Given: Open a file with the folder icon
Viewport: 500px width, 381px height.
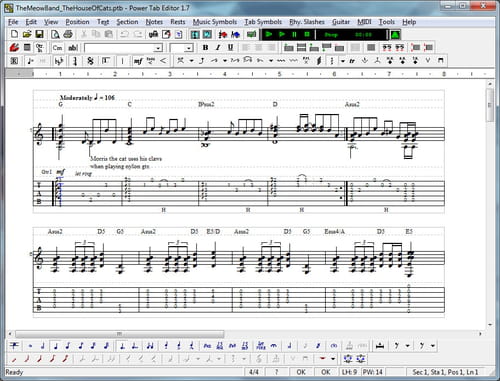Looking at the screenshot, I should [27, 34].
